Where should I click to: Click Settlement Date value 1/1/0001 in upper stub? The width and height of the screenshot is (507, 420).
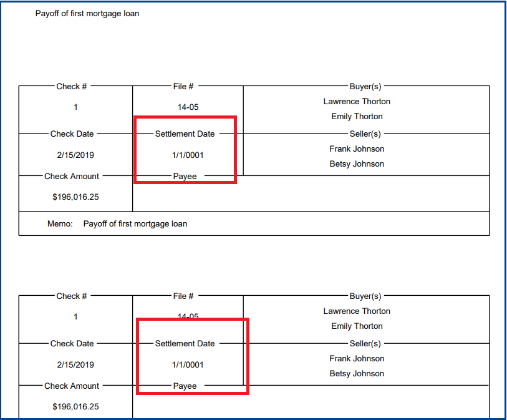pyautogui.click(x=188, y=155)
